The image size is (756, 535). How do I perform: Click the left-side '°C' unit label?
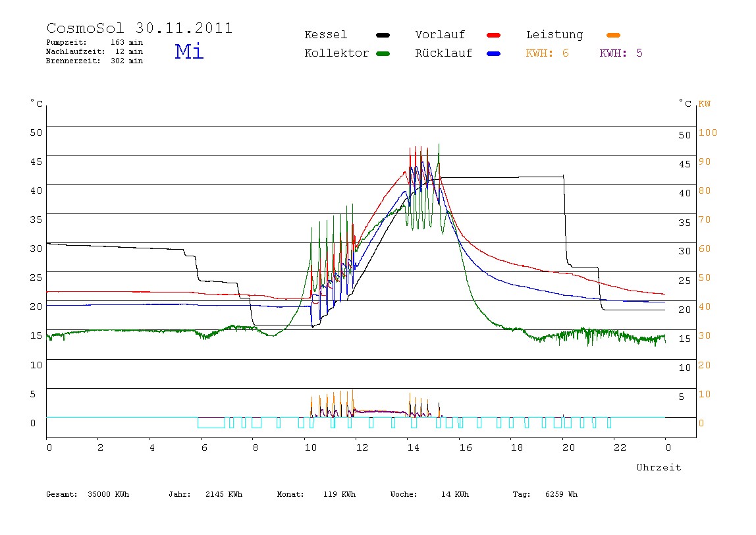[x=37, y=103]
